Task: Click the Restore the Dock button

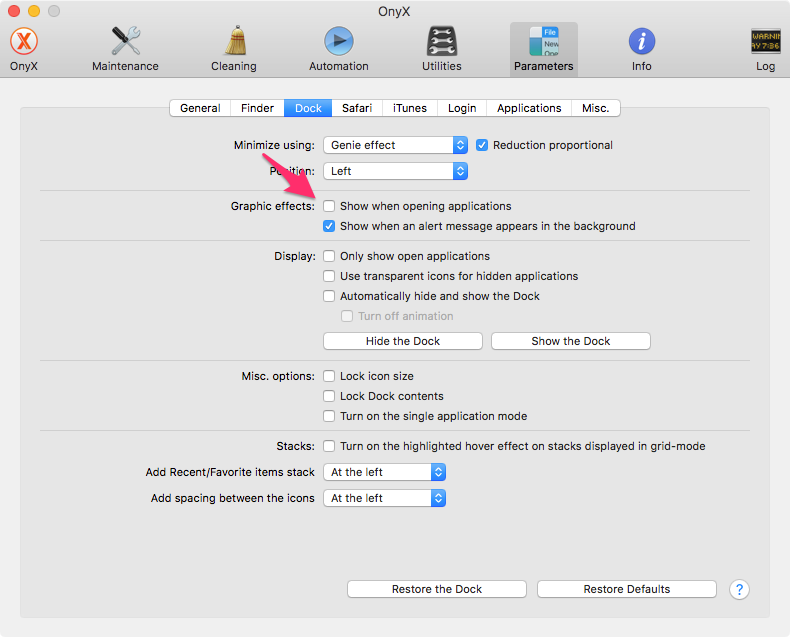Action: click(x=437, y=589)
